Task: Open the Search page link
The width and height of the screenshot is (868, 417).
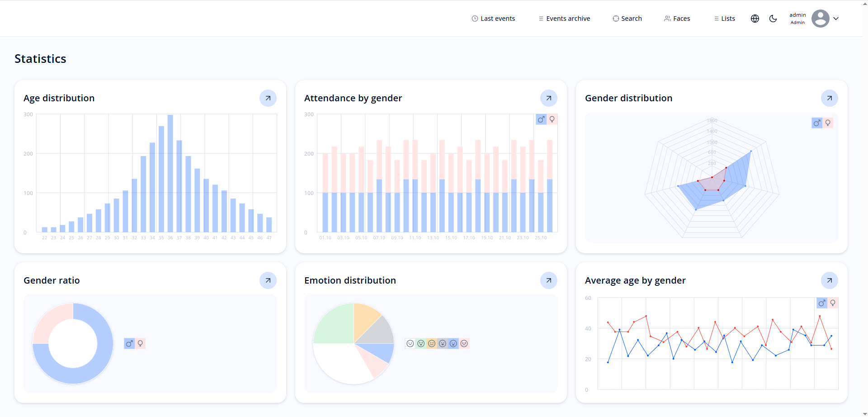Action: tap(627, 19)
